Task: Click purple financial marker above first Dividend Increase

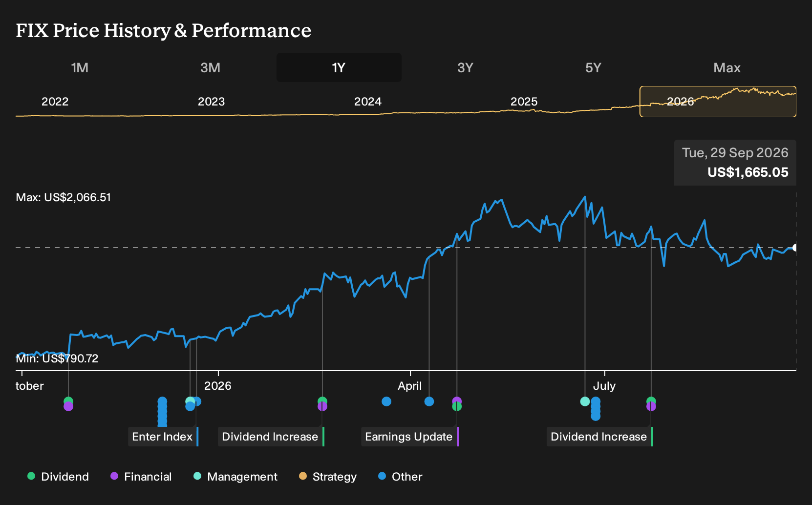Action: point(322,406)
